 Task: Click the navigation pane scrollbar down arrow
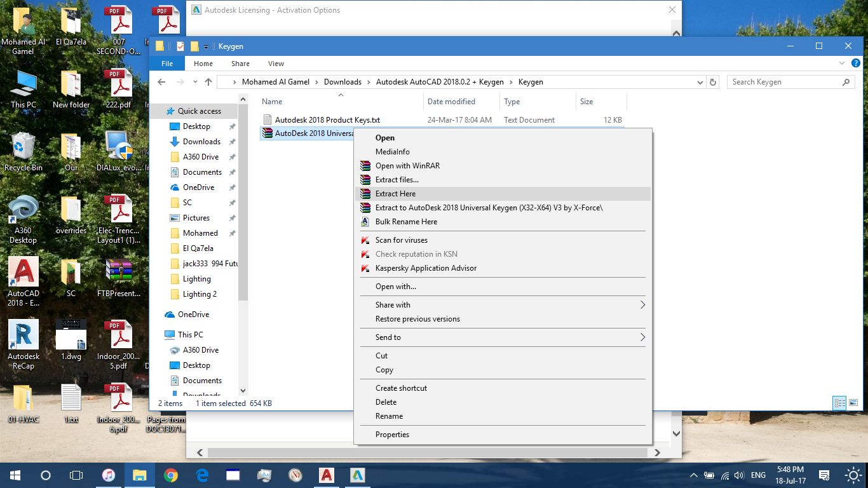[243, 391]
